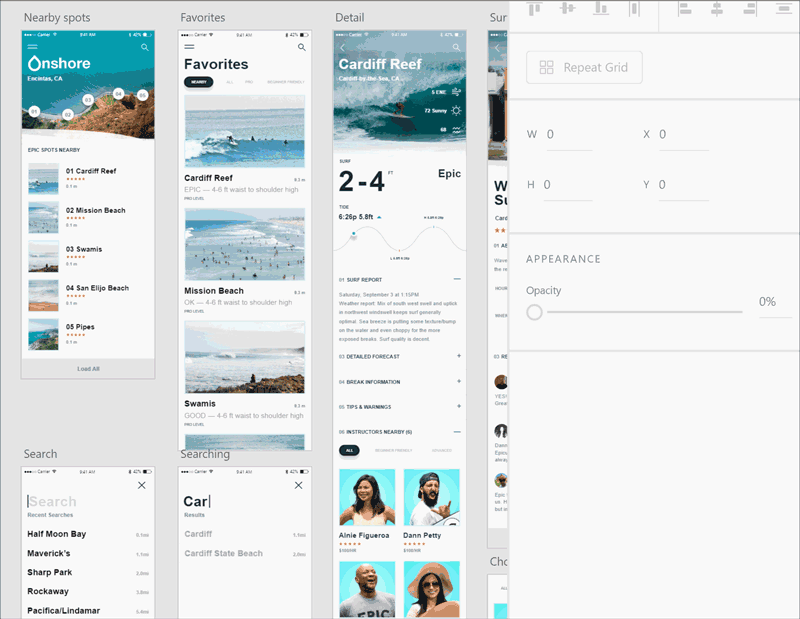Click the Align Center horizontally icon
Image resolution: width=800 pixels, height=619 pixels.
pyautogui.click(x=717, y=9)
